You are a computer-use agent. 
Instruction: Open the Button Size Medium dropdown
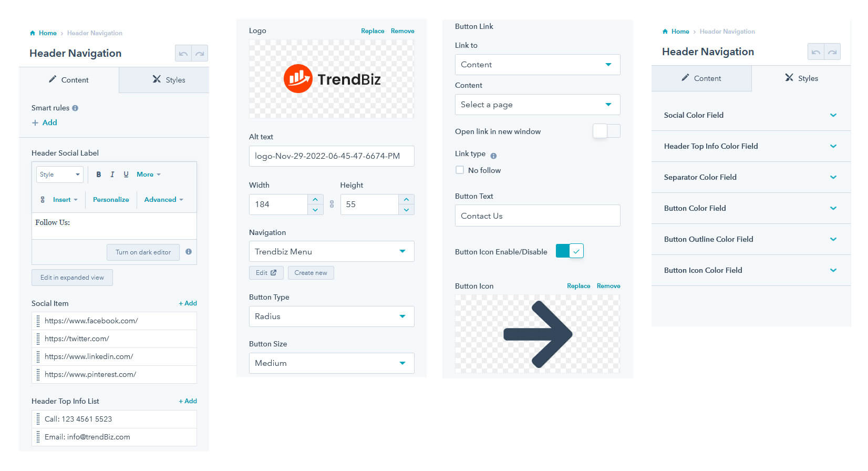[332, 363]
